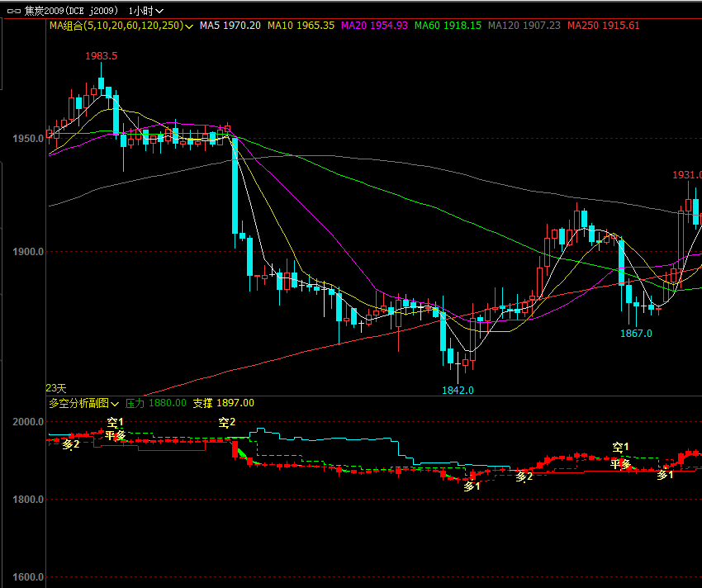
Task: Click the link icon beside 焦炭2009
Action: click(14, 11)
